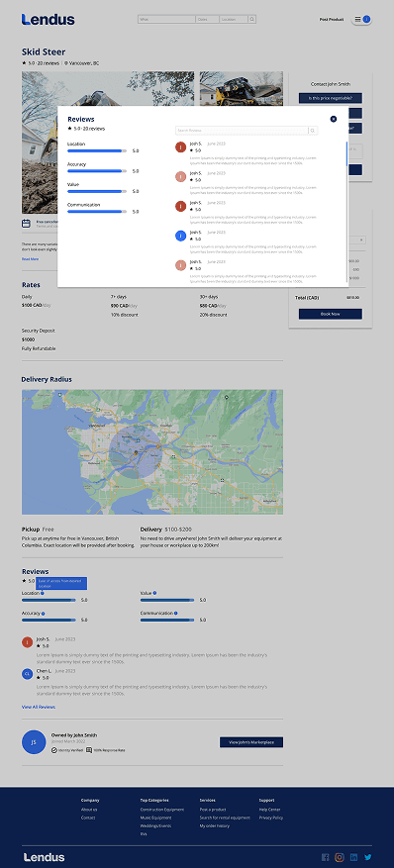Screen dimensions: 394x868
Task: Click the Twitter icon in the footer
Action: pos(368,857)
